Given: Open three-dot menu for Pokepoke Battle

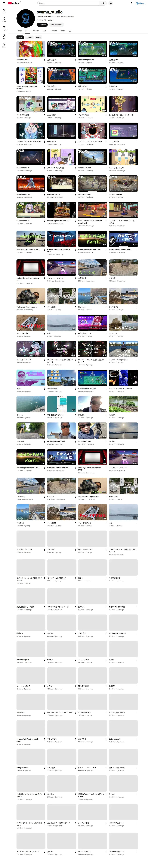Looking at the screenshot, I should (x=44, y=60).
